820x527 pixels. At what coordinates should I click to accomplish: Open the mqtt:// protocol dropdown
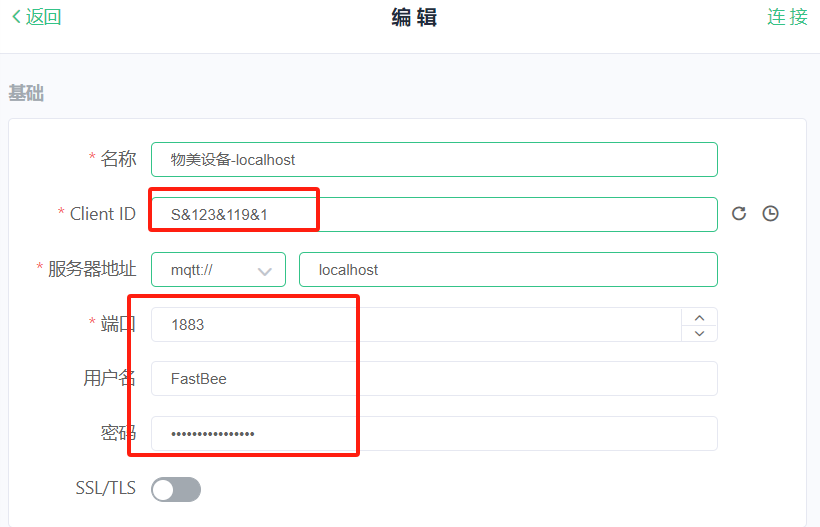tap(218, 270)
